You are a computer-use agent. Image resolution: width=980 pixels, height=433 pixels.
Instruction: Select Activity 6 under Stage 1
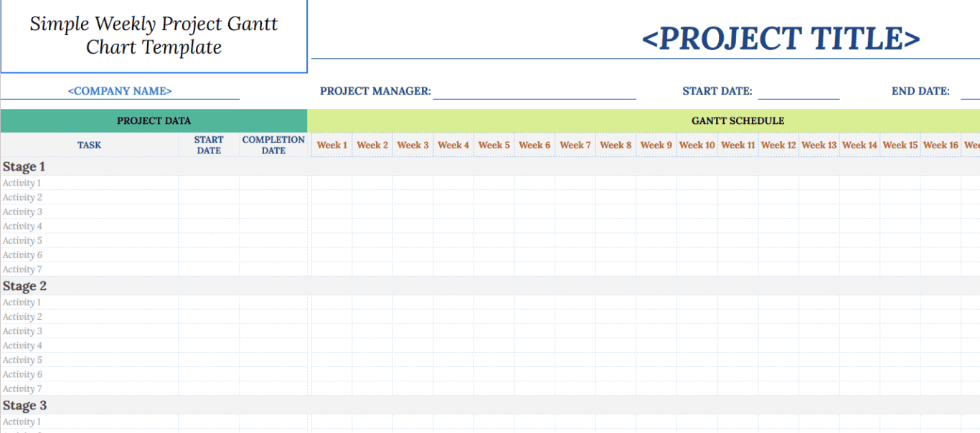pos(22,254)
